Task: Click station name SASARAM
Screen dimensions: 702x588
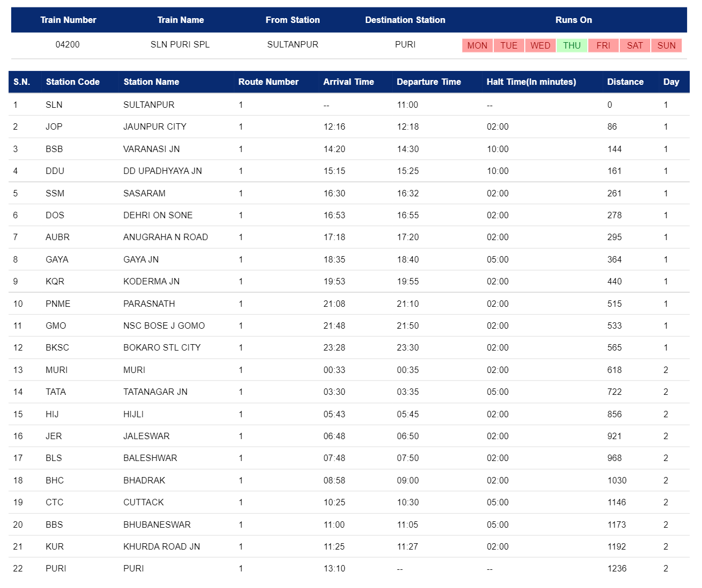Action: (144, 193)
